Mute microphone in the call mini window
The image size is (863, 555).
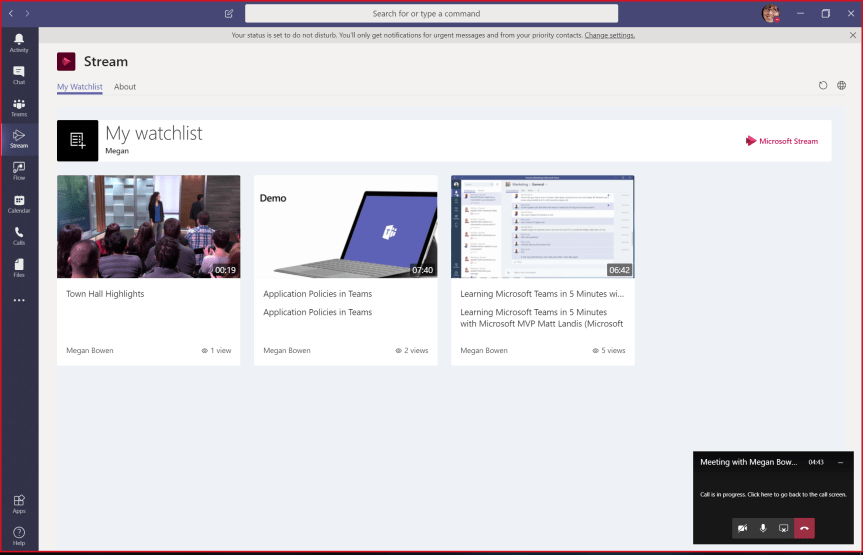click(x=763, y=528)
